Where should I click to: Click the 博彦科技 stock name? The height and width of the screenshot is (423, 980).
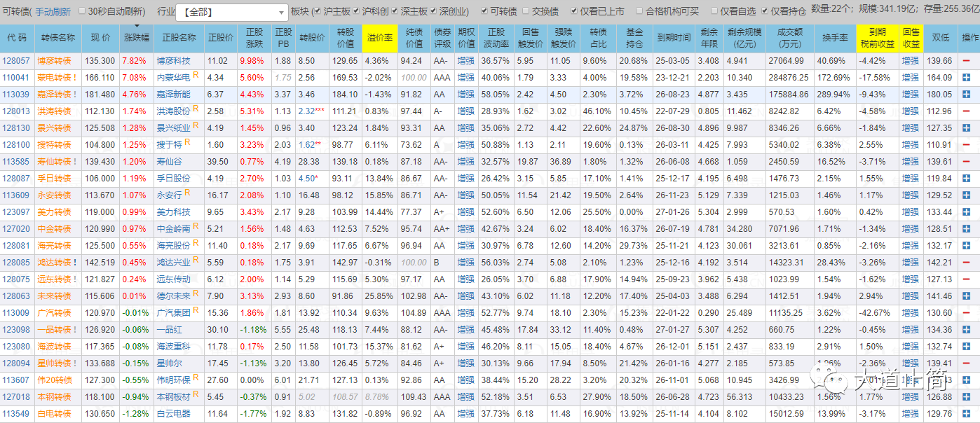pyautogui.click(x=173, y=61)
